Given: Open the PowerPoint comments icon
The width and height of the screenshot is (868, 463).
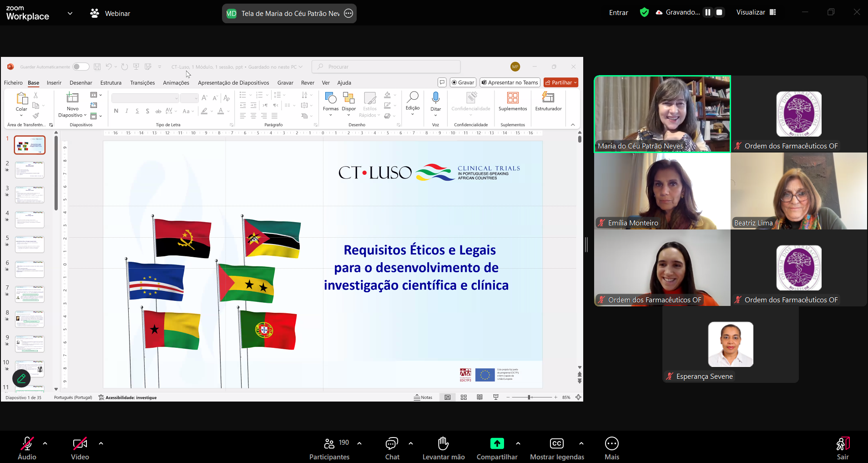Looking at the screenshot, I should pyautogui.click(x=442, y=82).
